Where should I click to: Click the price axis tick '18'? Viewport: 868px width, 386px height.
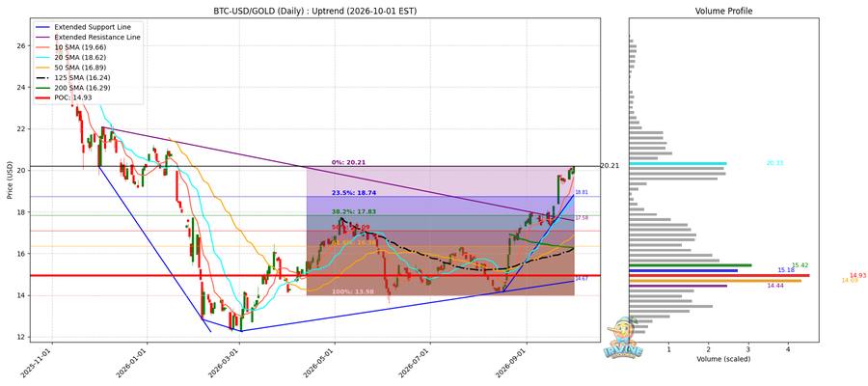pos(20,212)
